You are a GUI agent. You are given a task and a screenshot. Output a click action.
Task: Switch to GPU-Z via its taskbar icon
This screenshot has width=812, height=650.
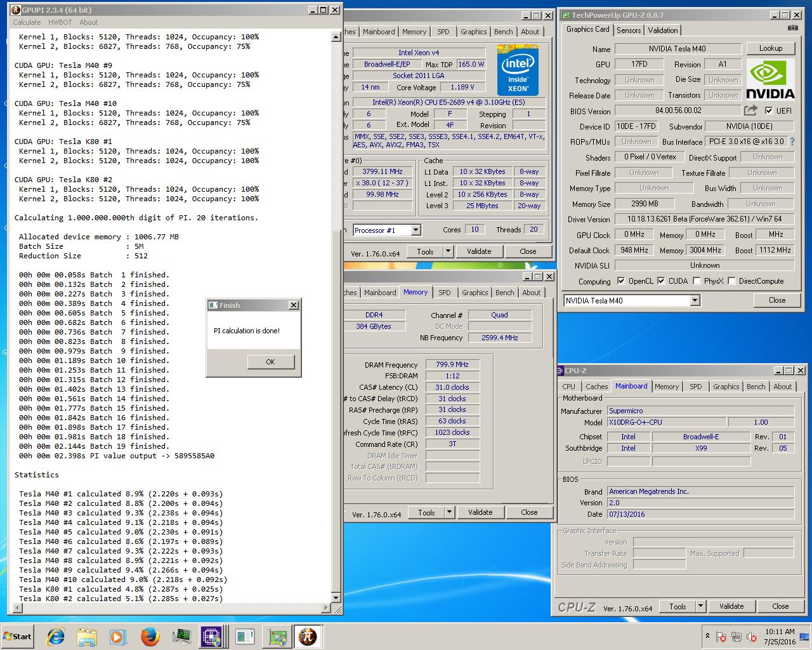pyautogui.click(x=277, y=637)
